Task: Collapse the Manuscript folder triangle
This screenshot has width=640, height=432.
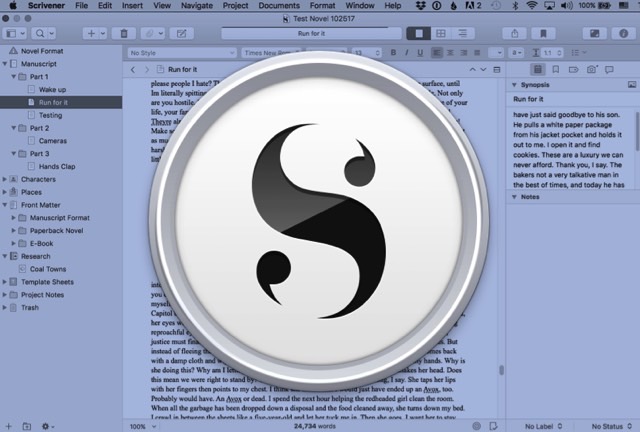Action: [x=5, y=64]
